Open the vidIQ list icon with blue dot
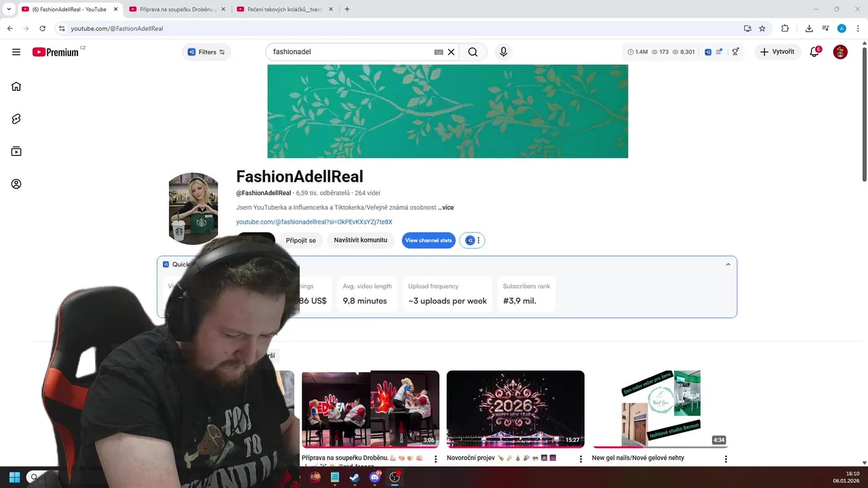This screenshot has width=868, height=488. (x=719, y=52)
